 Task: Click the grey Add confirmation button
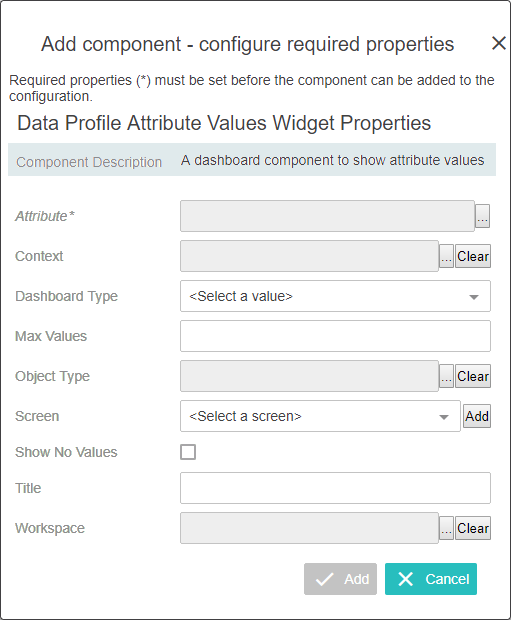(340, 579)
